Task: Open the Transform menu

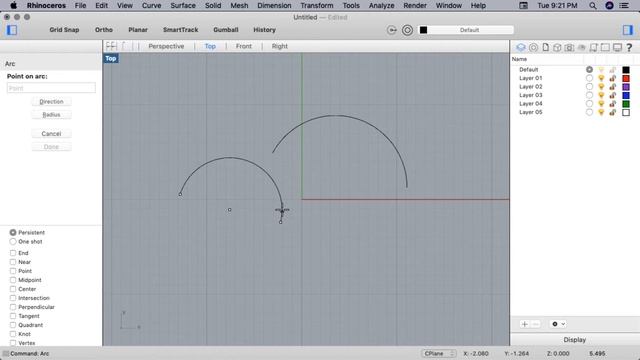Action: (x=317, y=6)
